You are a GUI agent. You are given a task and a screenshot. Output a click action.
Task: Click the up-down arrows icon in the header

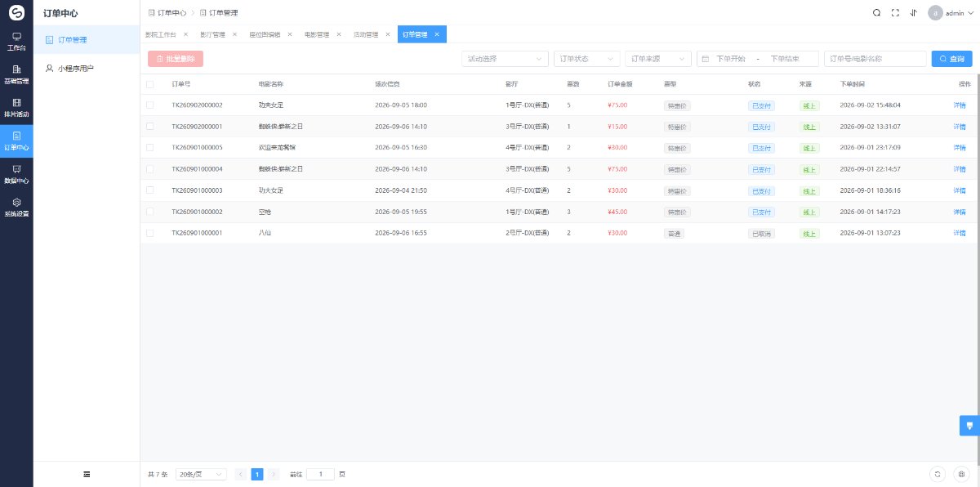pos(914,13)
